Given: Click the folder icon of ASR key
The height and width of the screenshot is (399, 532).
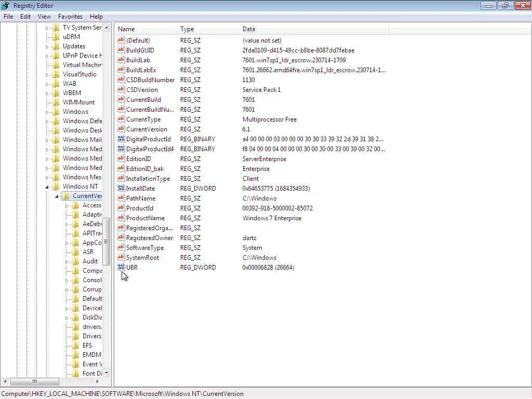Looking at the screenshot, I should (x=76, y=252).
